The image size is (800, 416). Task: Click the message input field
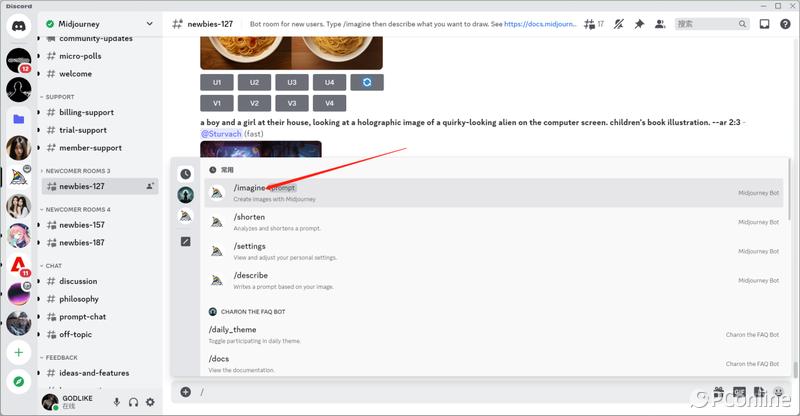[449, 391]
